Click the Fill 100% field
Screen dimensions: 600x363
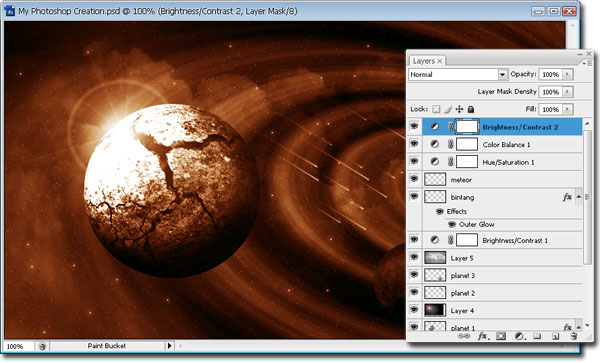click(x=550, y=109)
